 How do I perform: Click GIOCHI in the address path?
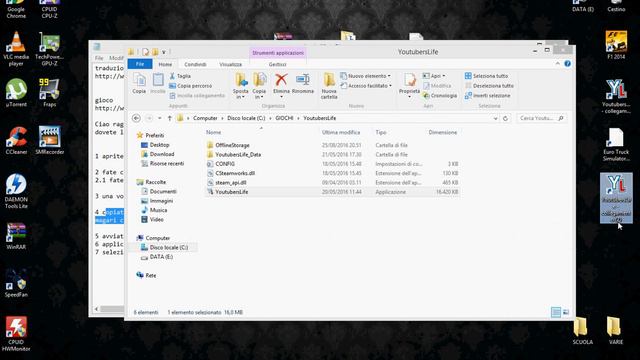coord(284,118)
